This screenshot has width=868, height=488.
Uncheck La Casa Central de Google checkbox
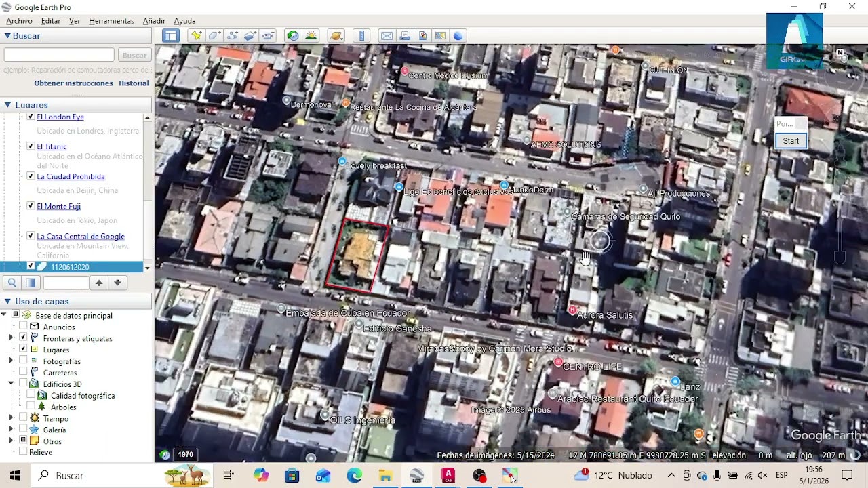(31, 236)
